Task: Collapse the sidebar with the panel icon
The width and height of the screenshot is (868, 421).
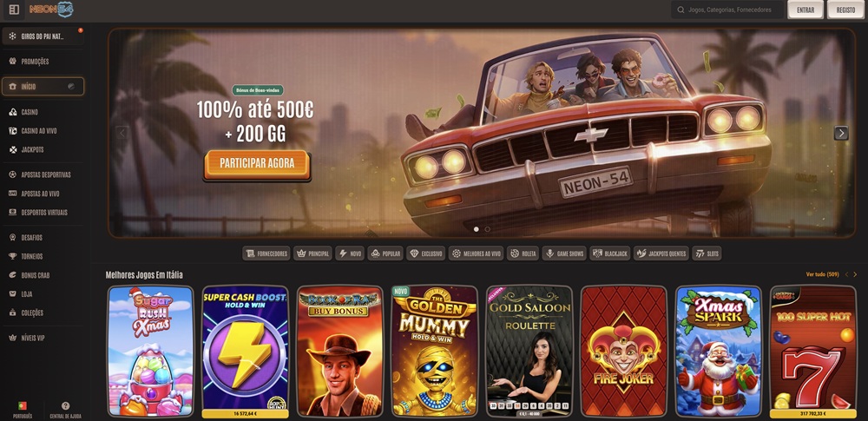Action: pyautogui.click(x=15, y=10)
